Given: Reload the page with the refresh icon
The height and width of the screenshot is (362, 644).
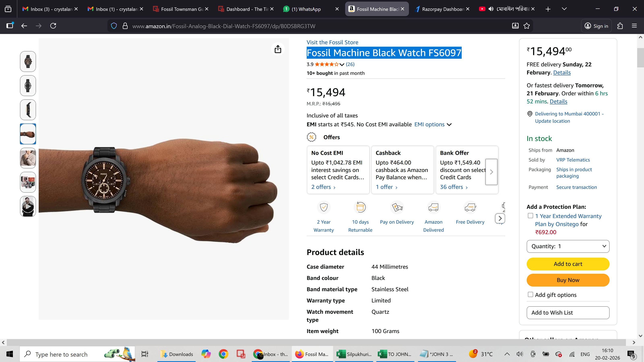Looking at the screenshot, I should coord(53,26).
